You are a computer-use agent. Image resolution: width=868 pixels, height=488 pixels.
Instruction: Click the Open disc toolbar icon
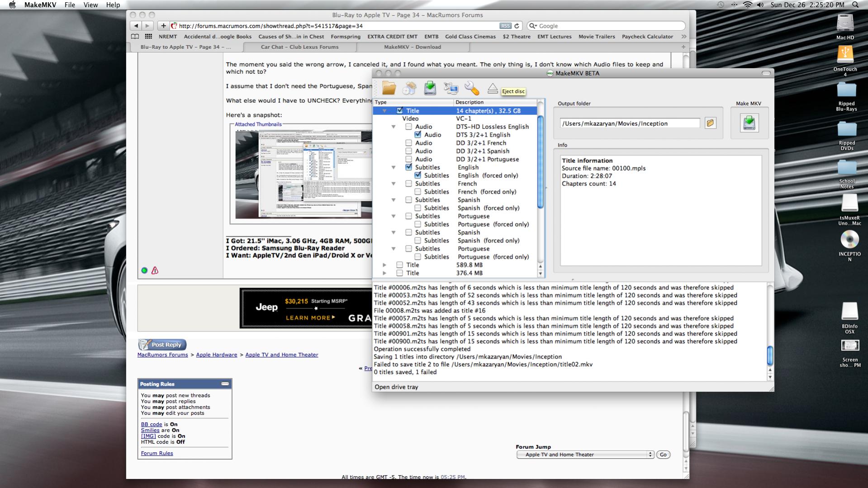409,88
